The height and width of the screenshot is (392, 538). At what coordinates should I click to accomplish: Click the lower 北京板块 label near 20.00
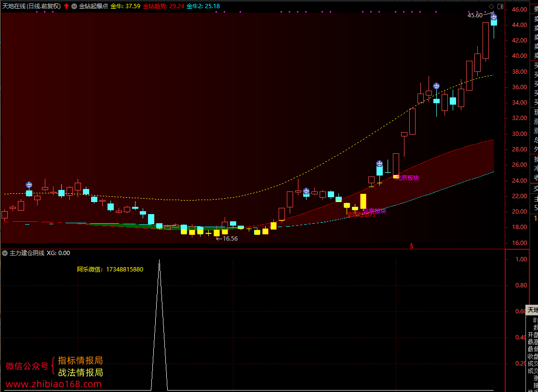click(375, 211)
